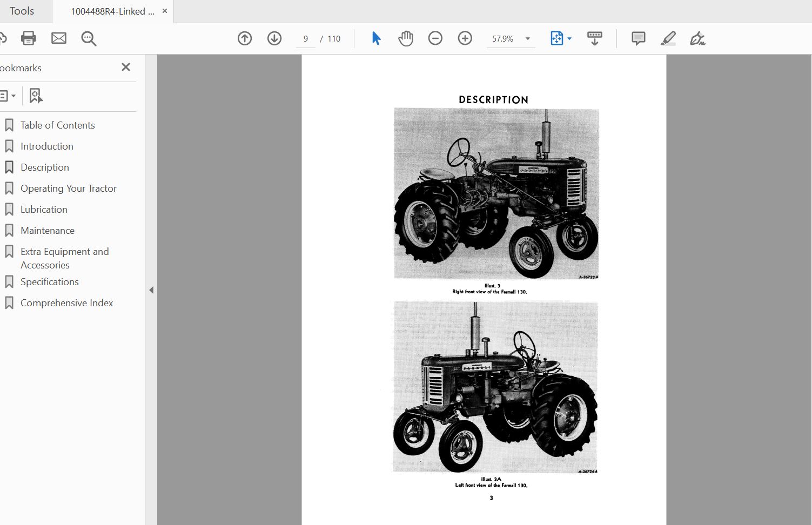Click the bookmark icon beside Table of Contents

pos(9,125)
